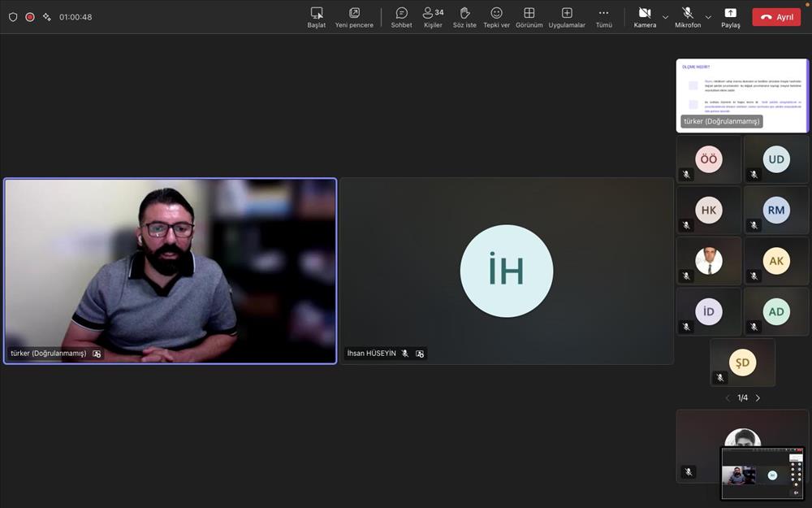812x508 pixels.
Task: Click UD's muted microphone icon
Action: (x=754, y=175)
